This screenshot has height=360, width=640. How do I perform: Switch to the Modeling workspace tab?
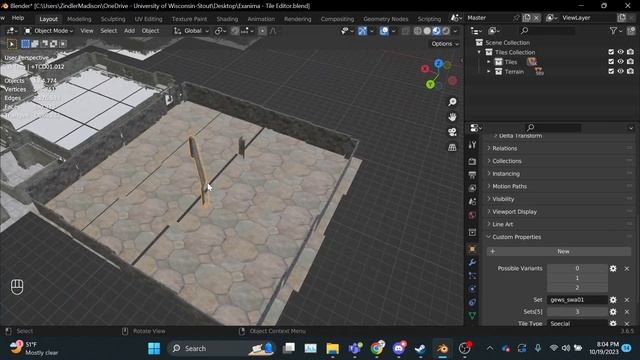pos(79,19)
